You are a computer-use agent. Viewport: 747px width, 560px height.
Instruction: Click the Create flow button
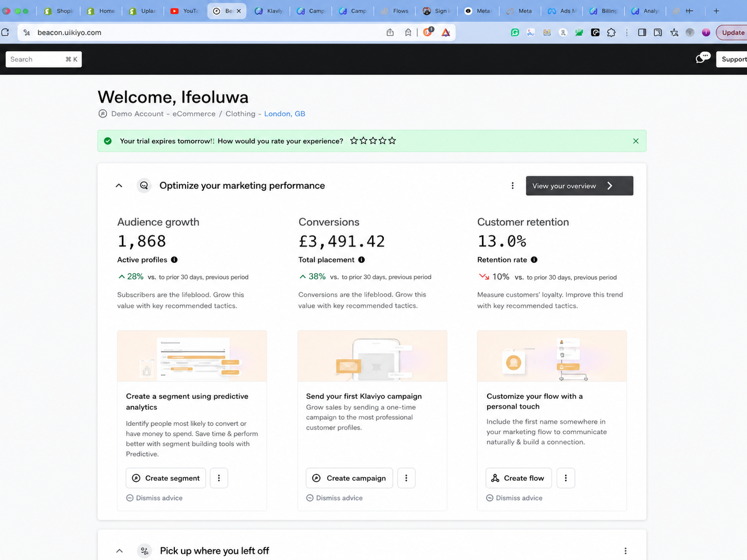click(x=518, y=478)
